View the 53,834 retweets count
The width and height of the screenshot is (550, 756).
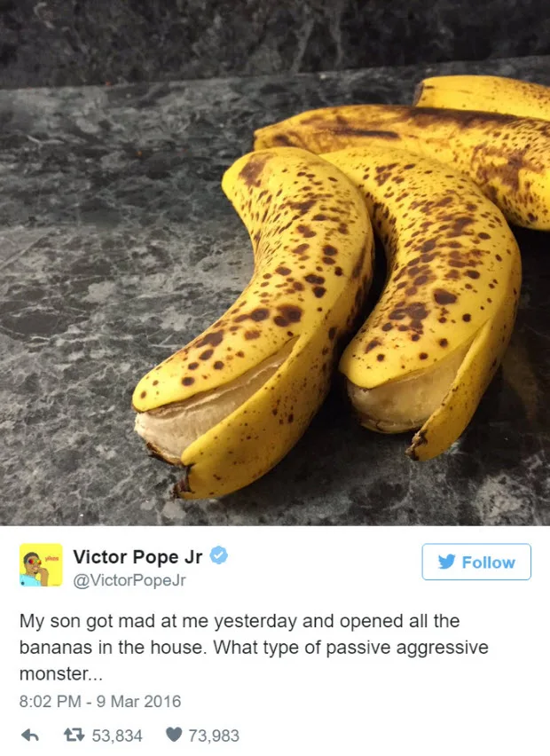(x=117, y=736)
